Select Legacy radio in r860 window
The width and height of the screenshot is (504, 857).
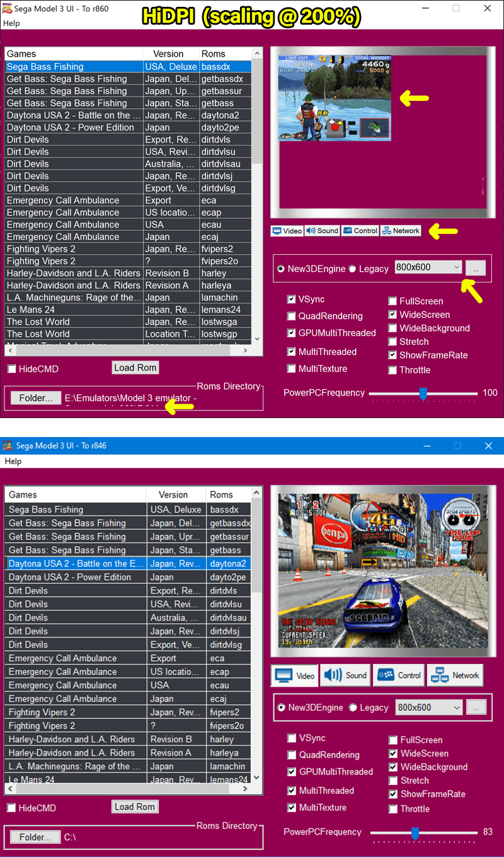click(x=353, y=269)
